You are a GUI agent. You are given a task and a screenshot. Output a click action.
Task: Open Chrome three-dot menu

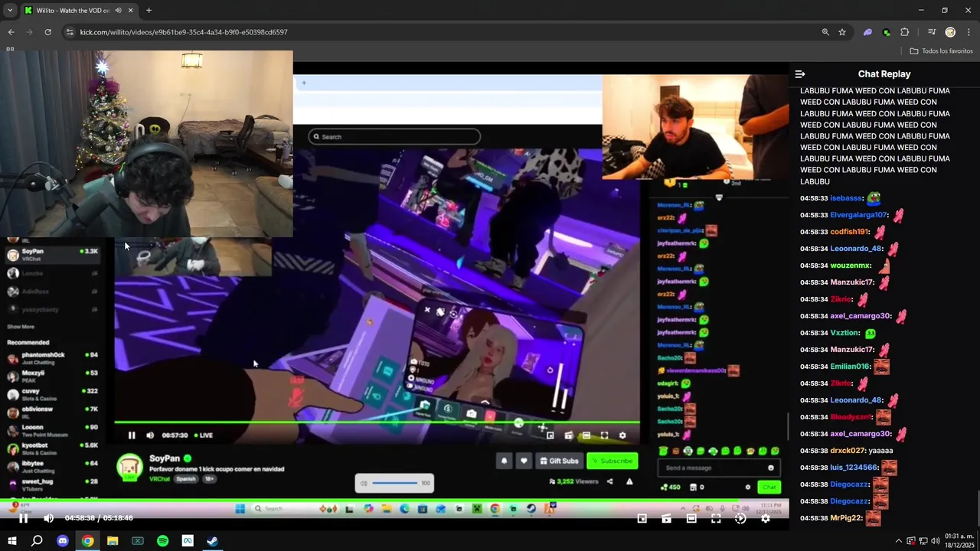969,32
